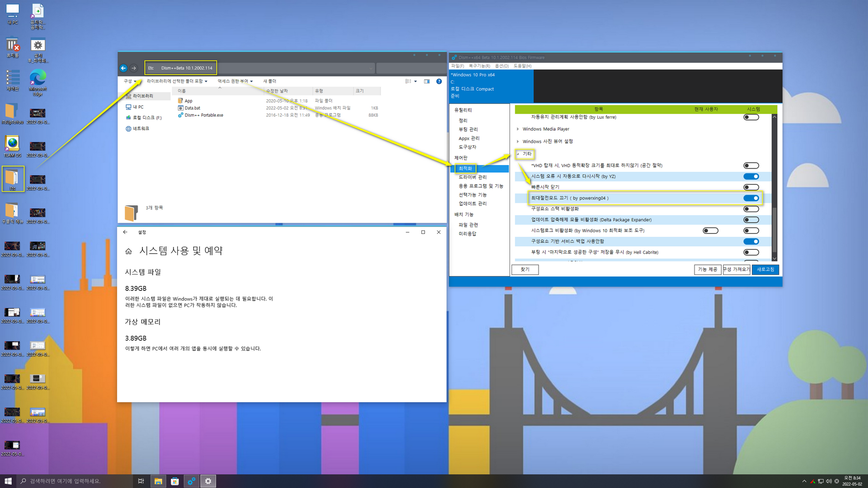
Task: Open the 제어판 desktop icon
Action: 12,80
